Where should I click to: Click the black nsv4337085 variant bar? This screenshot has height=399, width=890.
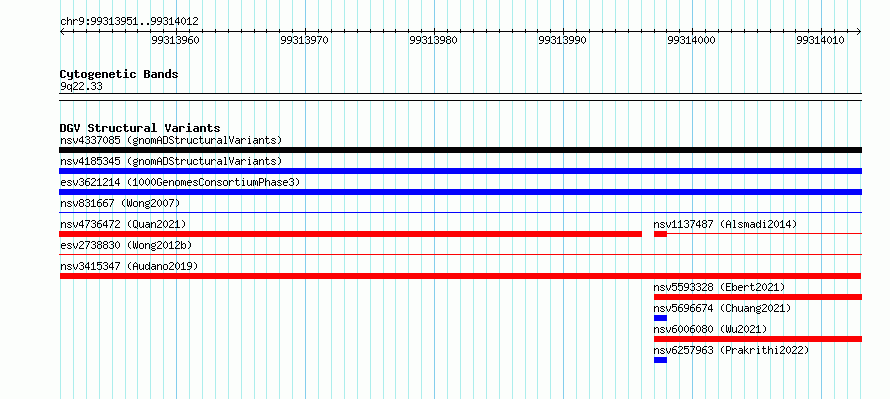tap(460, 150)
